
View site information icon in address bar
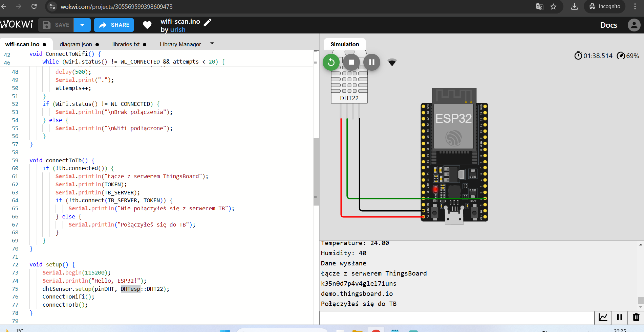[x=52, y=6]
